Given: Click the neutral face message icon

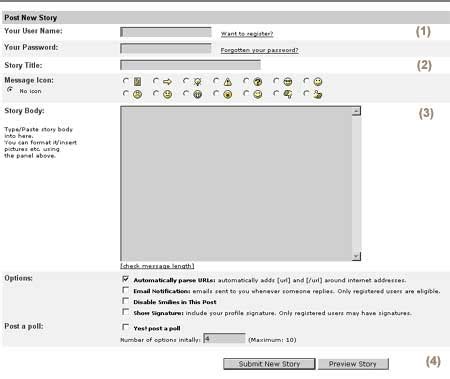Looking at the screenshot, I should pos(167,95).
